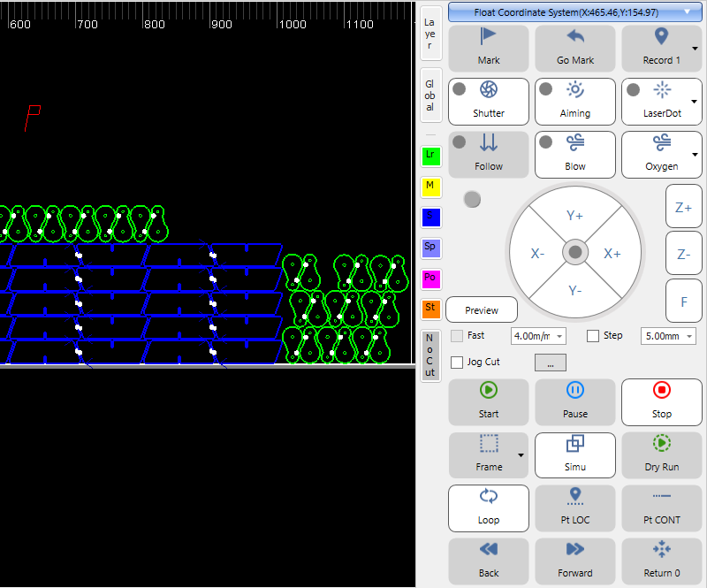Toggle the Shutter on
This screenshot has height=588, width=707.
click(488, 101)
